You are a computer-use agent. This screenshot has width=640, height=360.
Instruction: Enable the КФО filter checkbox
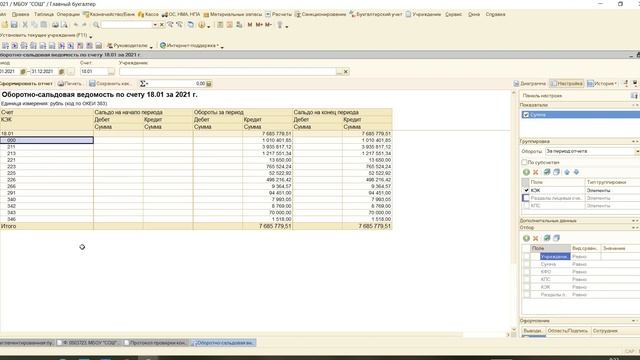(x=527, y=272)
